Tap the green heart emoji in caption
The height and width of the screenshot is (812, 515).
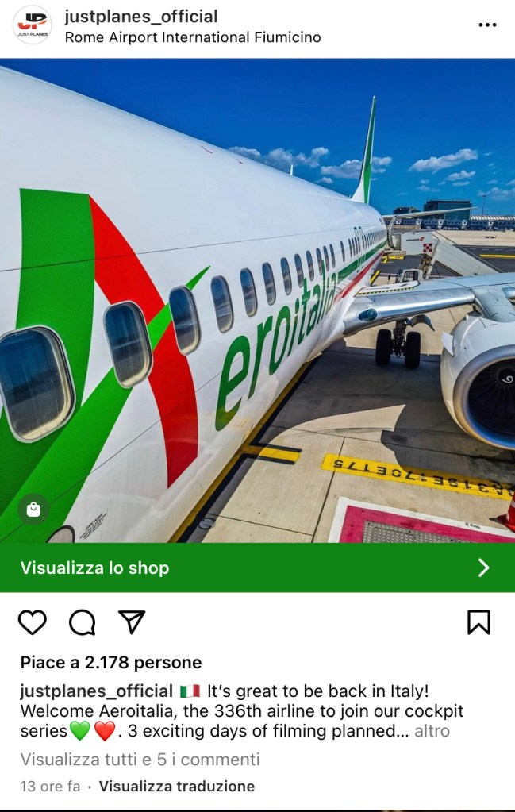point(79,731)
